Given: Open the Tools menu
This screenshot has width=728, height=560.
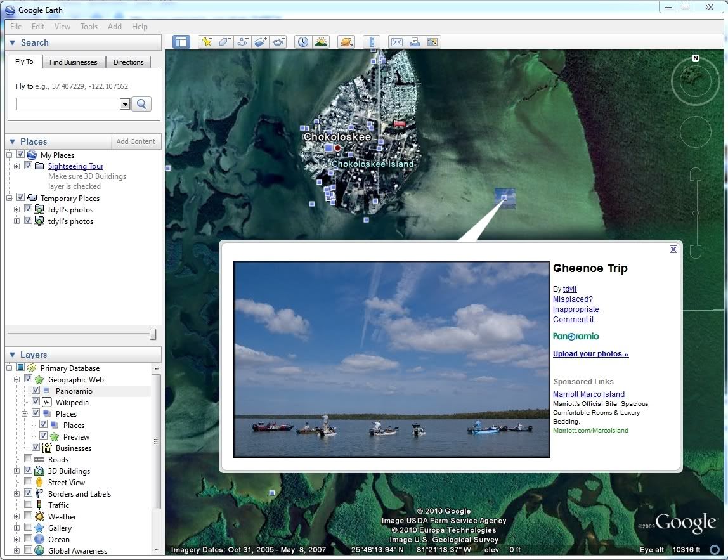Looking at the screenshot, I should pos(89,27).
